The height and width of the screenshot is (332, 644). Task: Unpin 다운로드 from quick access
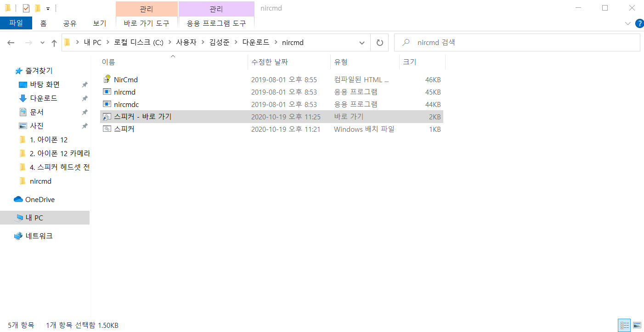point(85,98)
